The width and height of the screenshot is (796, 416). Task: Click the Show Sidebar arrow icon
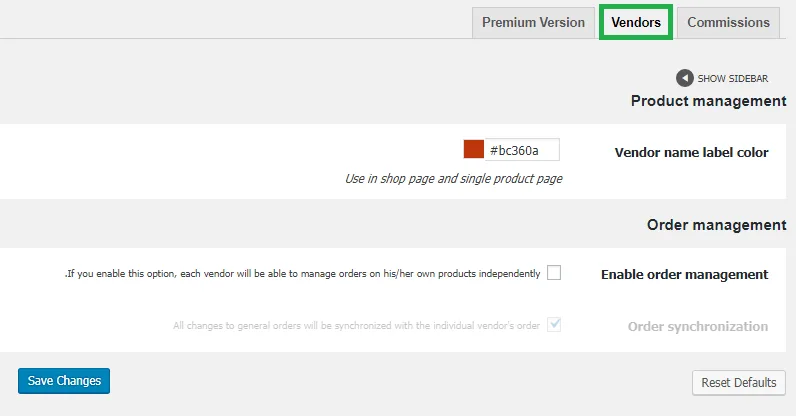[x=684, y=78]
